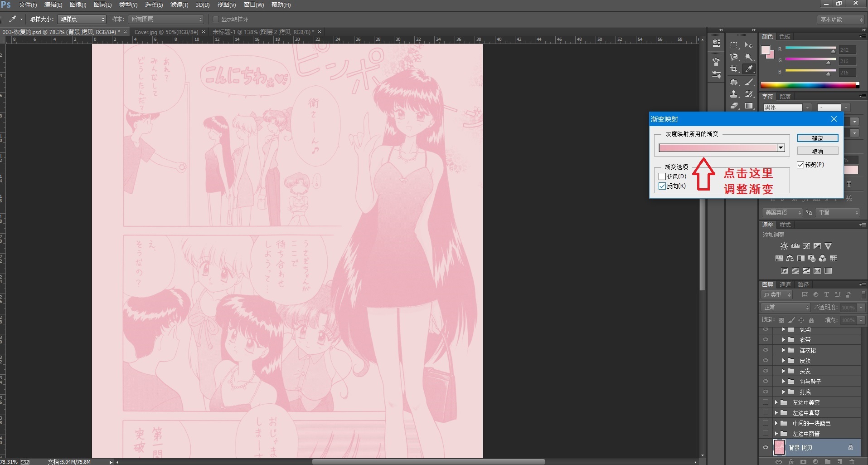Viewport: 868px width, 465px height.
Task: Uncheck the 反向(R) reverse checkbox
Action: pos(662,186)
